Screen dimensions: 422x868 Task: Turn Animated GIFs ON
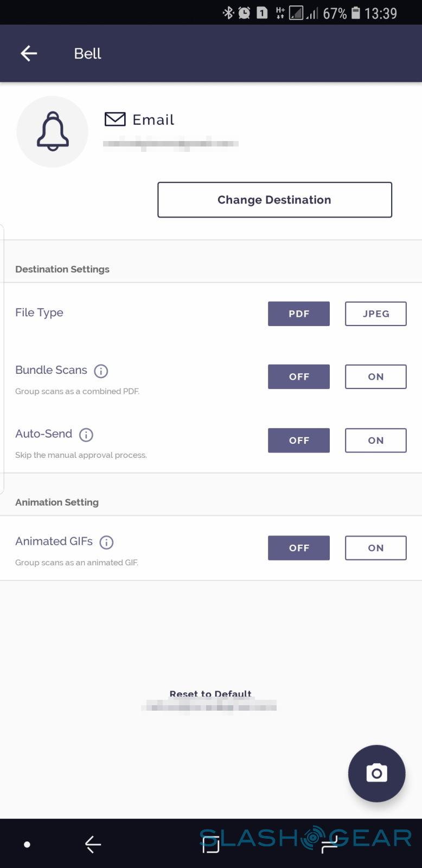(x=375, y=548)
